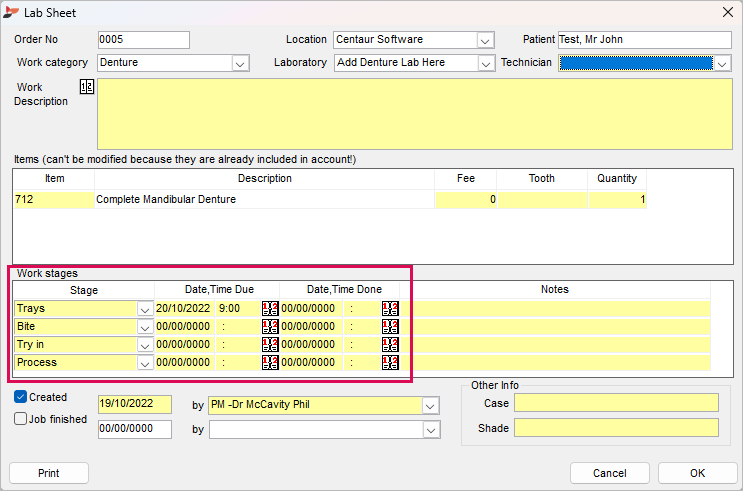Image resolution: width=743 pixels, height=491 pixels.
Task: Open the Process due date calendar icon
Action: [x=270, y=363]
